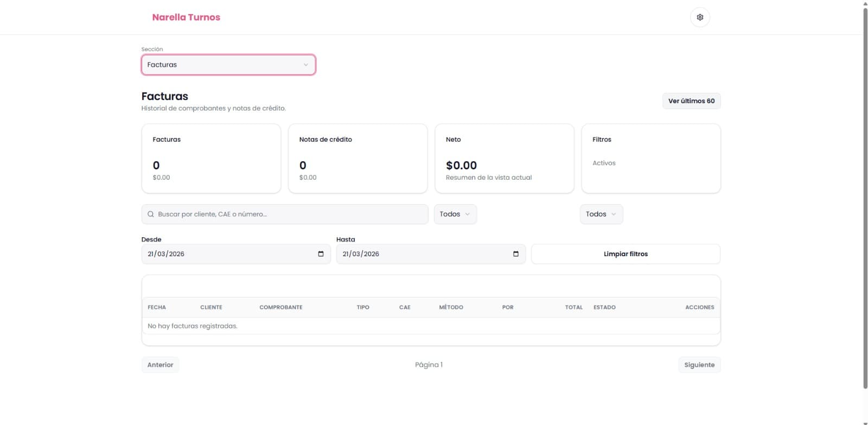Open the Desde calendar picker icon
Image resolution: width=868 pixels, height=425 pixels.
click(321, 254)
